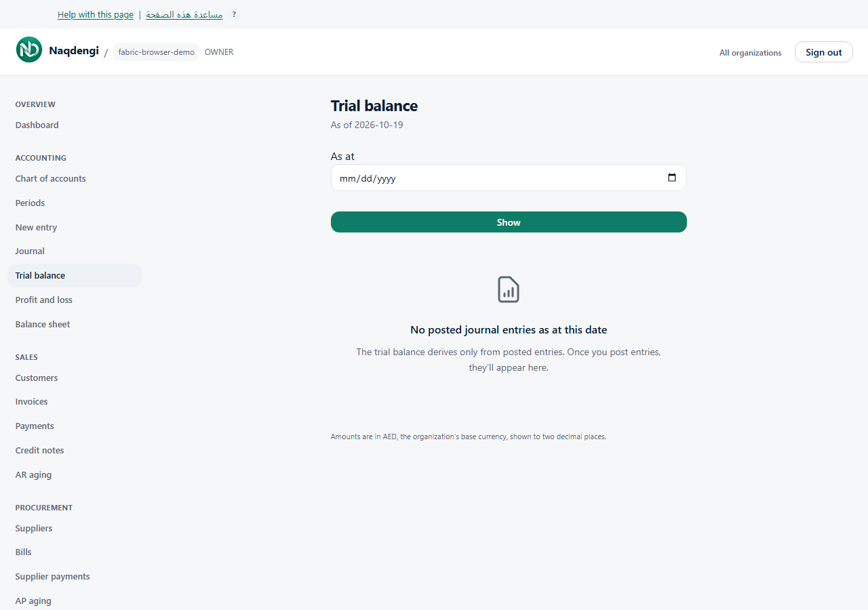This screenshot has width=868, height=610.
Task: Click the As of 2026-10-19 text
Action: (x=367, y=125)
